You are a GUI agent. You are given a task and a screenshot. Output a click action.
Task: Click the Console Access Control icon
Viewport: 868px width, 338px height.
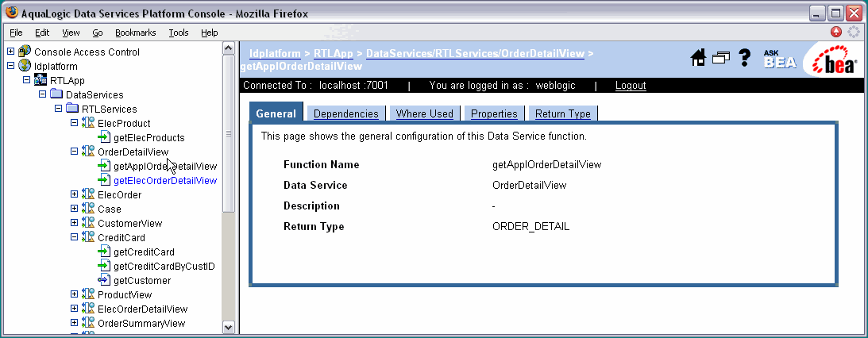pyautogui.click(x=25, y=52)
